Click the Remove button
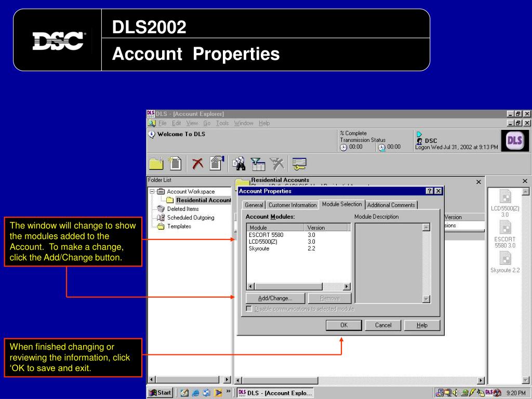The width and height of the screenshot is (532, 399). click(330, 298)
